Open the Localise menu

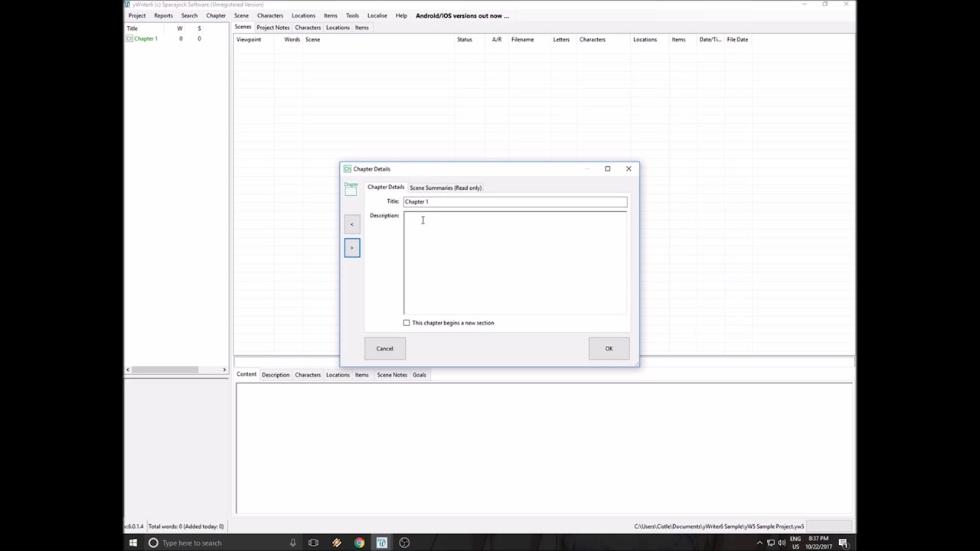(x=377, y=15)
